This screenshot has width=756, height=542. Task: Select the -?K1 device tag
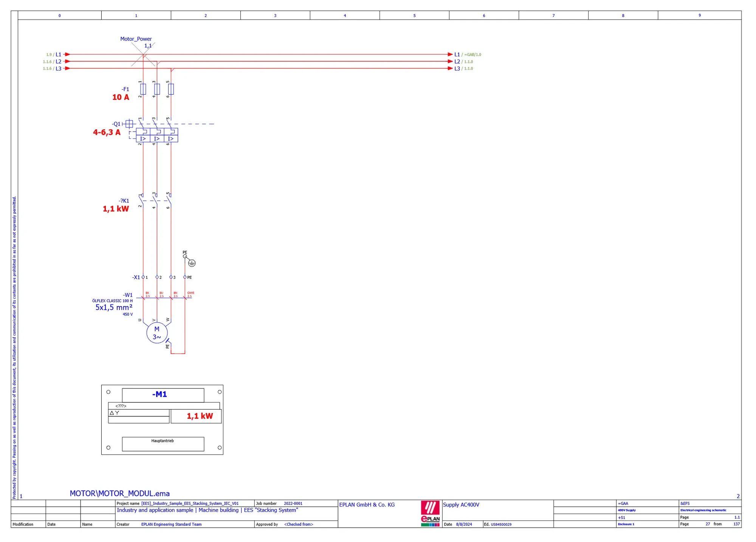[x=124, y=201]
